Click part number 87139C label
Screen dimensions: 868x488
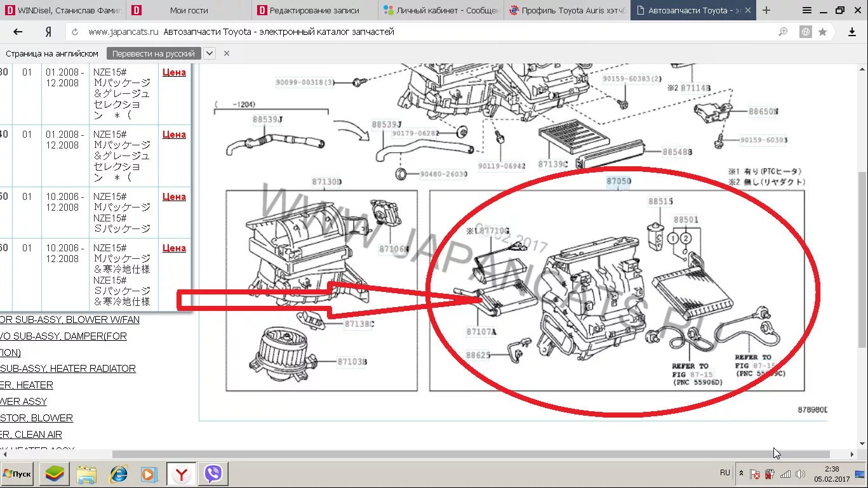tap(553, 164)
